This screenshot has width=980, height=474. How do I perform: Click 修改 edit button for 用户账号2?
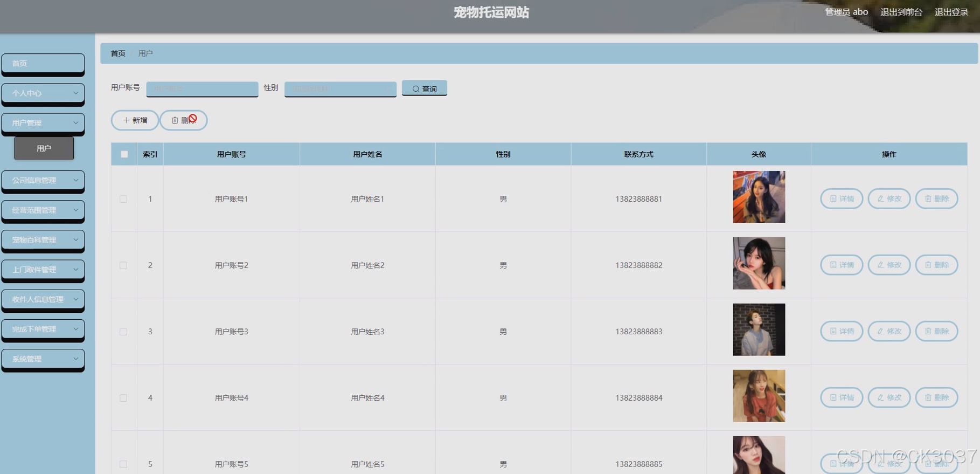click(889, 265)
